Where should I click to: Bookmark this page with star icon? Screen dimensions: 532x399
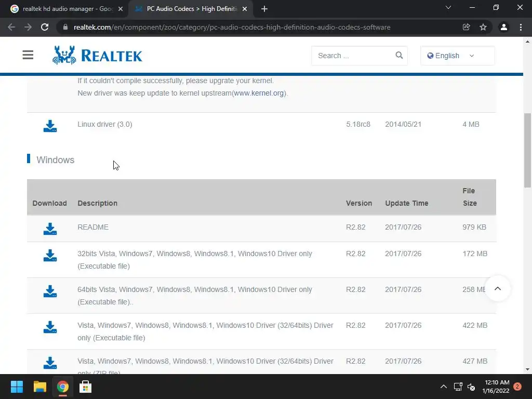[x=483, y=27]
